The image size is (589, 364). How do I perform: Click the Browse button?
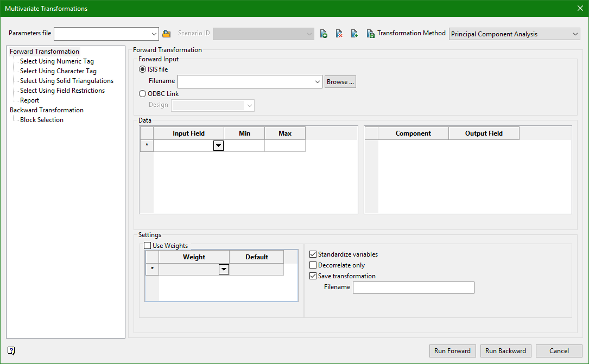[340, 82]
